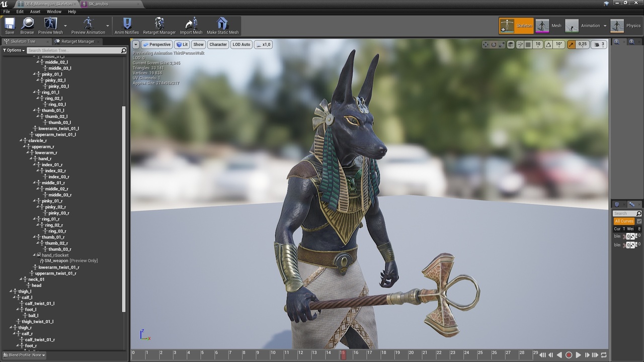
Task: Browse to asset in Content Browser
Action: click(x=27, y=26)
